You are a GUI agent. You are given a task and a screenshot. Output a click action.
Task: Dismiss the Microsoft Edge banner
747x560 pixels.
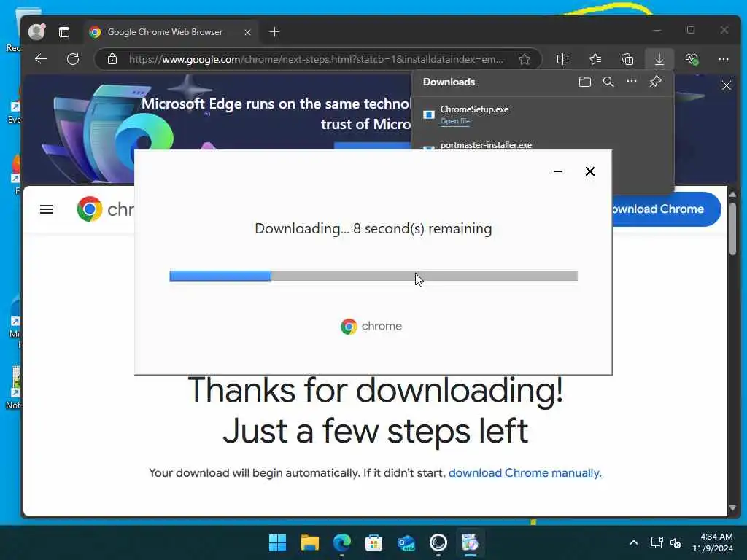pos(727,85)
